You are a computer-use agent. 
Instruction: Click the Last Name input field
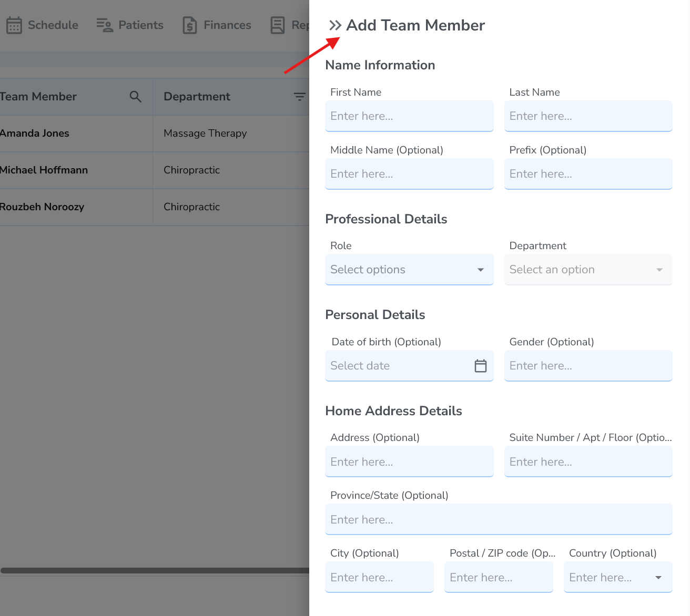coord(588,116)
